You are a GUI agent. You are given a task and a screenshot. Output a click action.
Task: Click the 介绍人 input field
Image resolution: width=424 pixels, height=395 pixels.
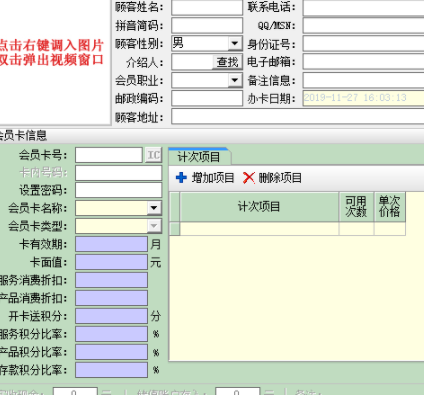click(x=192, y=62)
